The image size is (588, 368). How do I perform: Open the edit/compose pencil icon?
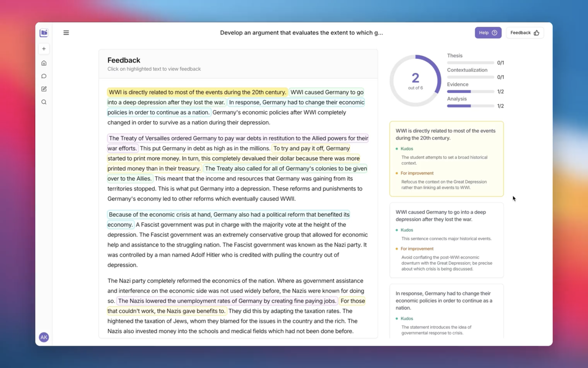pos(44,89)
